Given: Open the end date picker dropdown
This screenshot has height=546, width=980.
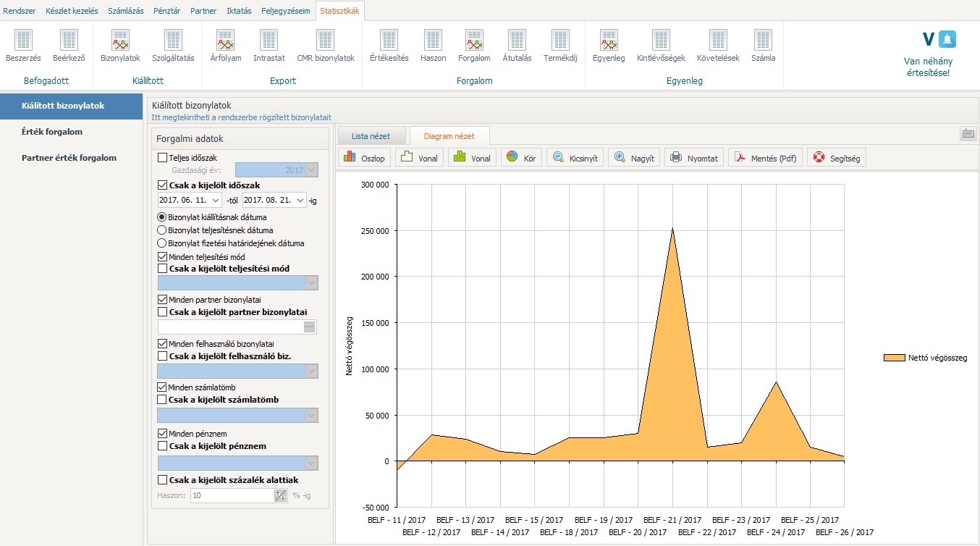Looking at the screenshot, I should tap(300, 201).
